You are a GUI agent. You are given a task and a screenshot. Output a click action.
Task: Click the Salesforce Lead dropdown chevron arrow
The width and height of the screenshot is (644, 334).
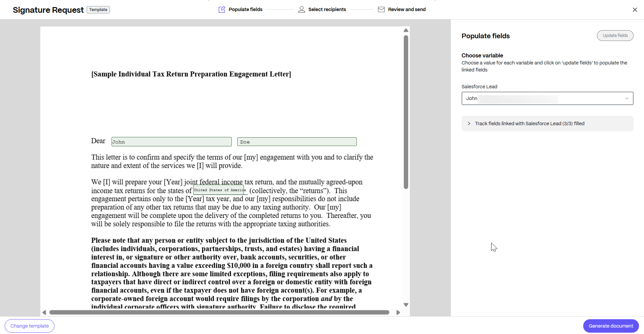[627, 98]
